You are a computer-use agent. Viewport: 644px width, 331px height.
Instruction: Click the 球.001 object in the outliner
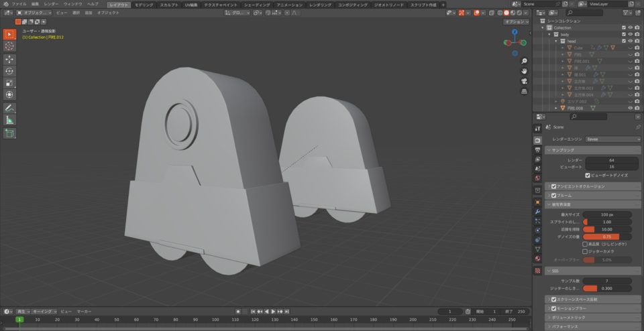581,74
